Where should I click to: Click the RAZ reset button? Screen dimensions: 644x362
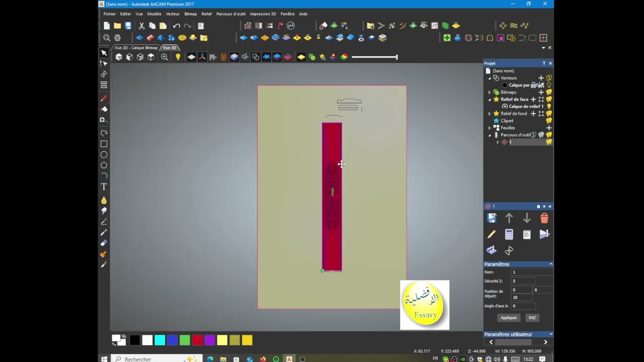coord(532,318)
